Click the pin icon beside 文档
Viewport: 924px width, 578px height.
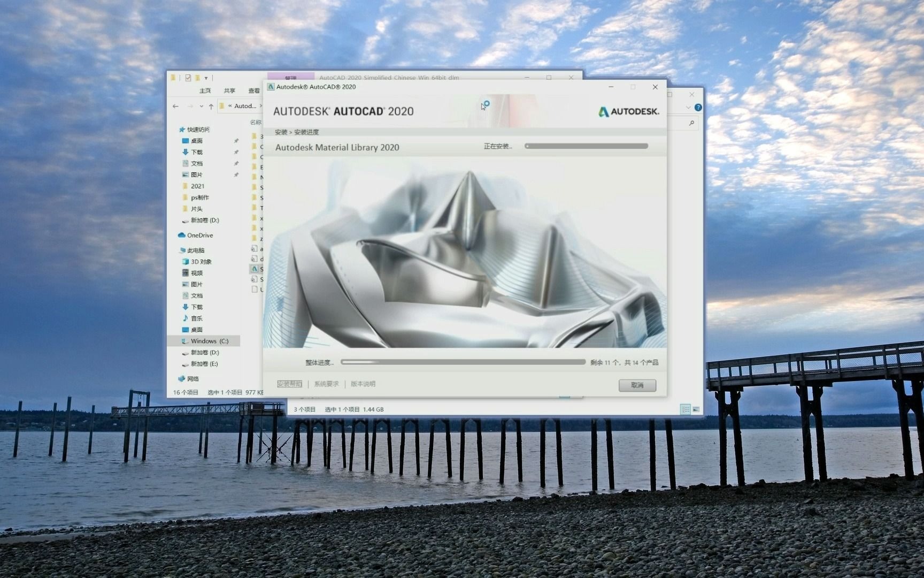point(236,163)
